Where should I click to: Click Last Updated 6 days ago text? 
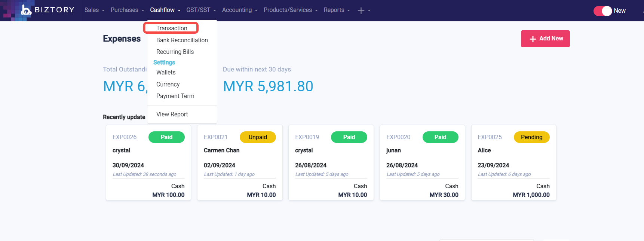504,174
